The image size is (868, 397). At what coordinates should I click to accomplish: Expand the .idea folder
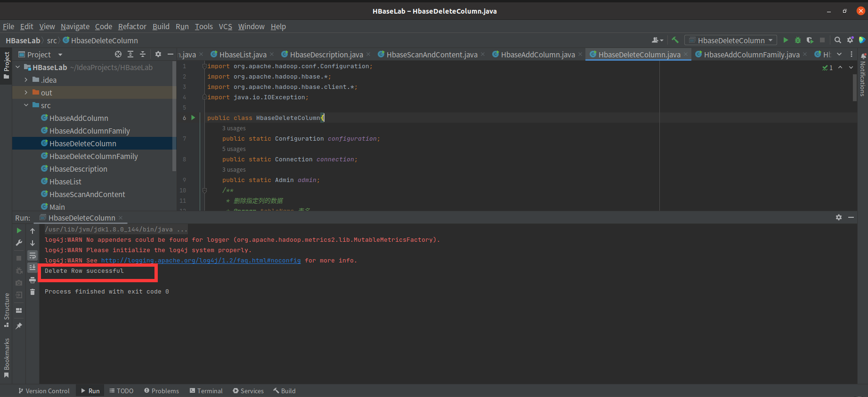26,80
